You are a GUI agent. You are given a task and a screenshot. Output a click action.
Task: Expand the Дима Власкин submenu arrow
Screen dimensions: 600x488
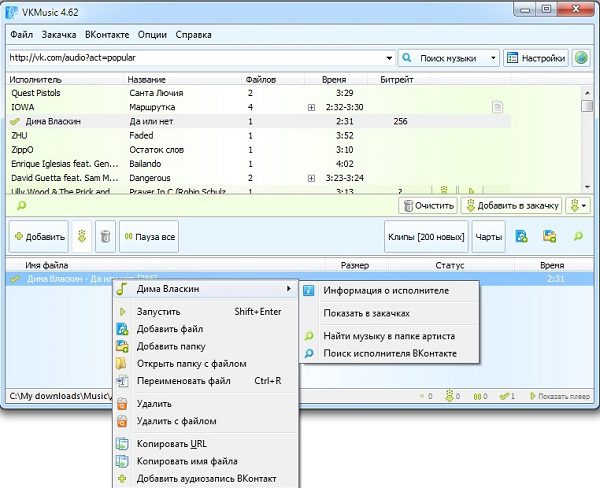[x=289, y=288]
